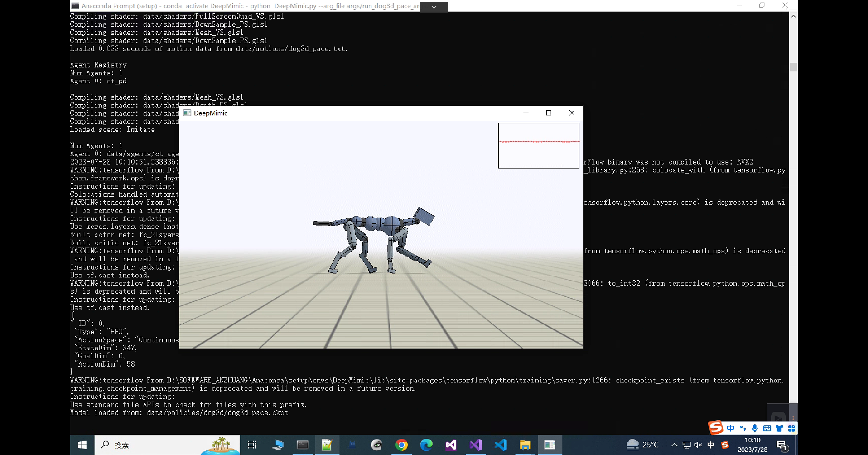Expand hidden system tray icons
868x455 pixels.
[x=675, y=445]
